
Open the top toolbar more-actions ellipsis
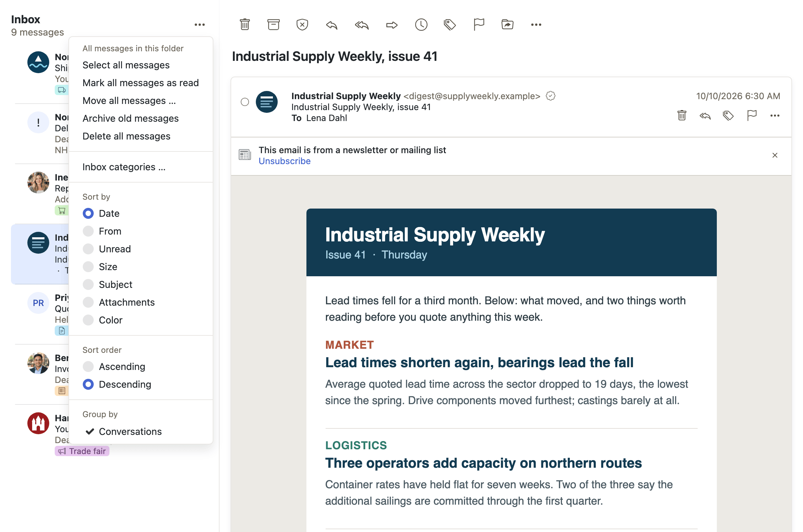[x=536, y=25]
